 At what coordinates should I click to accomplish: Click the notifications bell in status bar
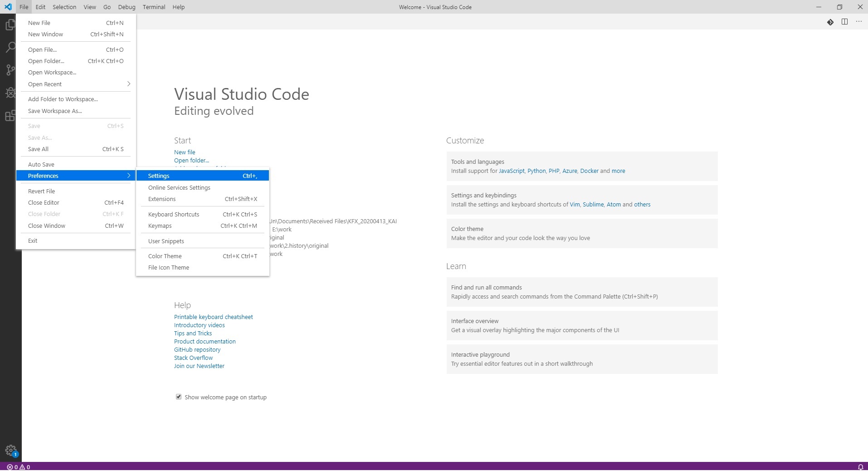point(860,466)
